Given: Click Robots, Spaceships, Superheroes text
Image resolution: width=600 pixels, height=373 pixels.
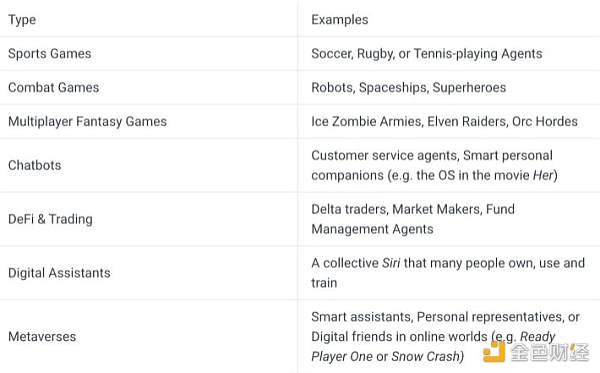Looking at the screenshot, I should point(409,88).
